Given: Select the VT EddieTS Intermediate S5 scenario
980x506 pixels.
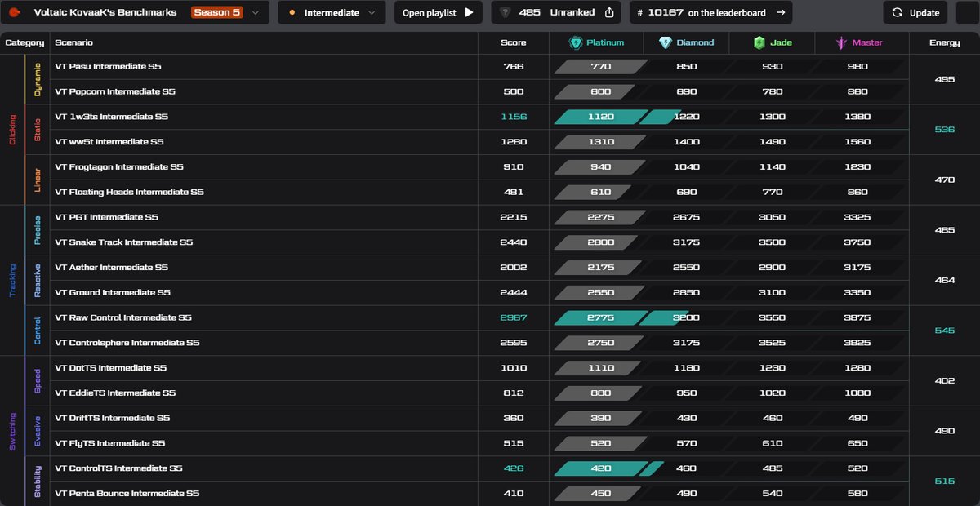Looking at the screenshot, I should (x=115, y=393).
